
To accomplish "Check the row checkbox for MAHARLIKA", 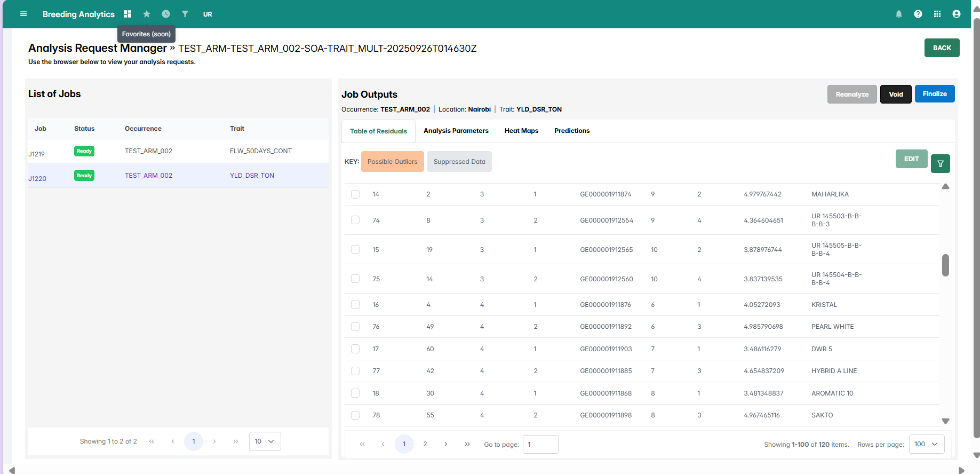I will pos(355,194).
